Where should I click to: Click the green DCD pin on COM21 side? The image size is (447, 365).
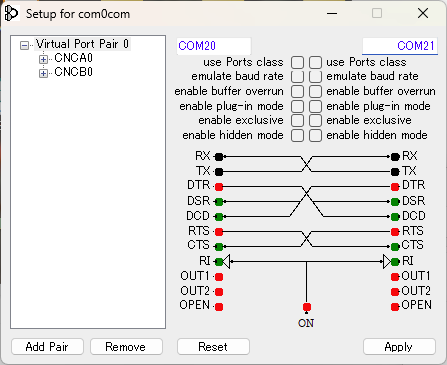(395, 217)
